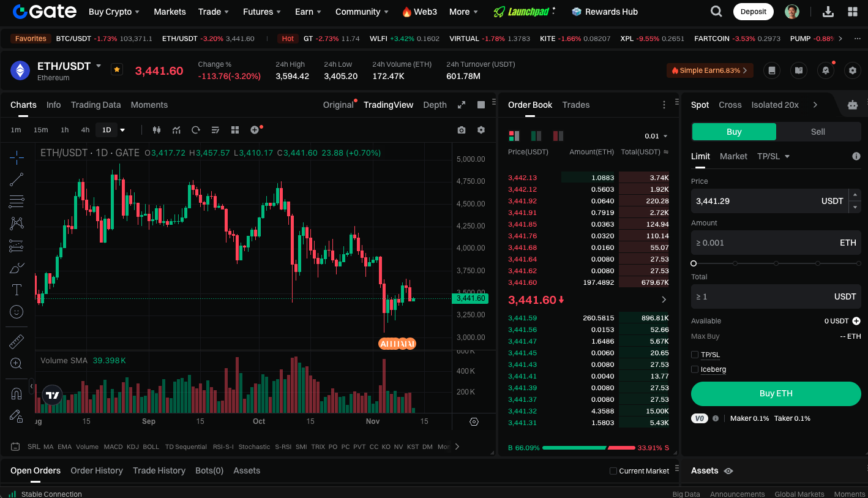Switch to the Trades tab
The height and width of the screenshot is (498, 868).
[x=575, y=105]
